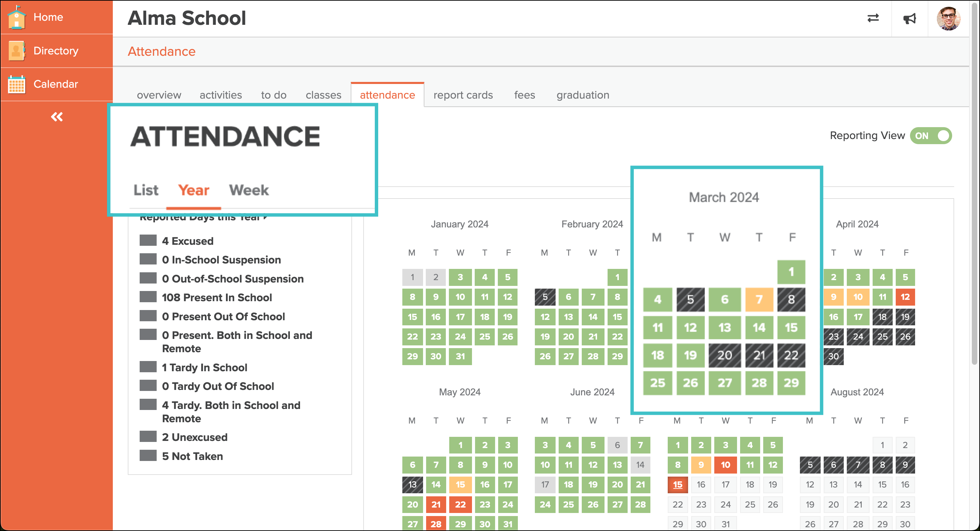Select June 6 gray day

(x=617, y=445)
